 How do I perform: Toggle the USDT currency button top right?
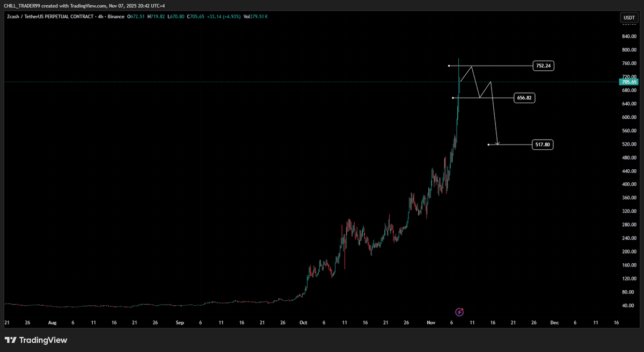[x=628, y=17]
